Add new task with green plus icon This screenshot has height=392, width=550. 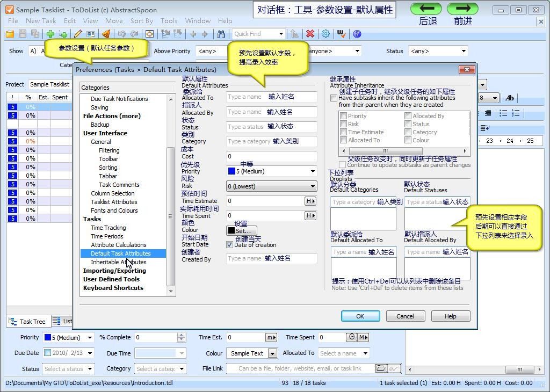coord(50,34)
